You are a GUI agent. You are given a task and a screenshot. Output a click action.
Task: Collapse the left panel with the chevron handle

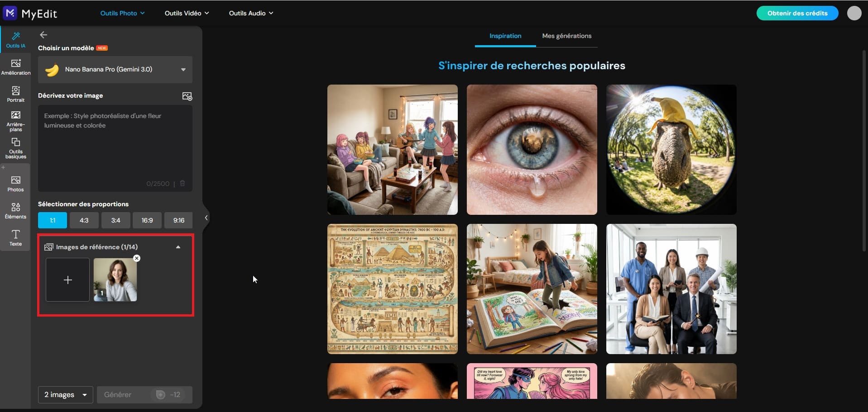(x=206, y=218)
